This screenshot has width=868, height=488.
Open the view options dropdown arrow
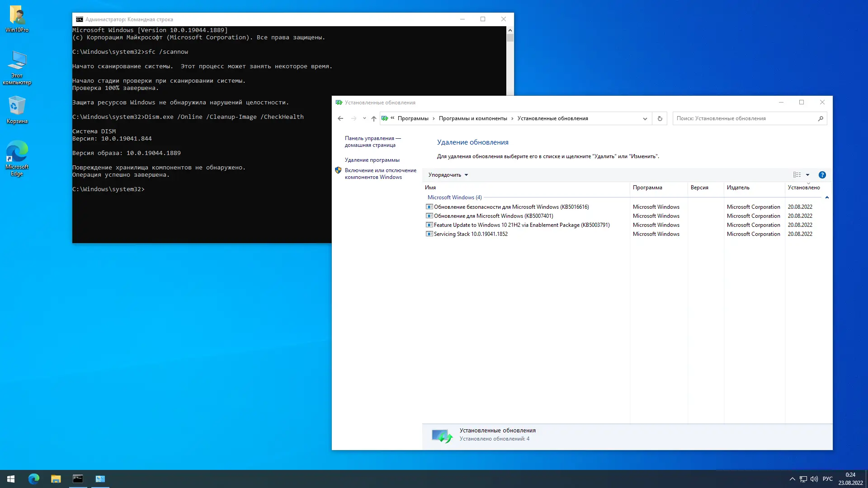click(807, 175)
